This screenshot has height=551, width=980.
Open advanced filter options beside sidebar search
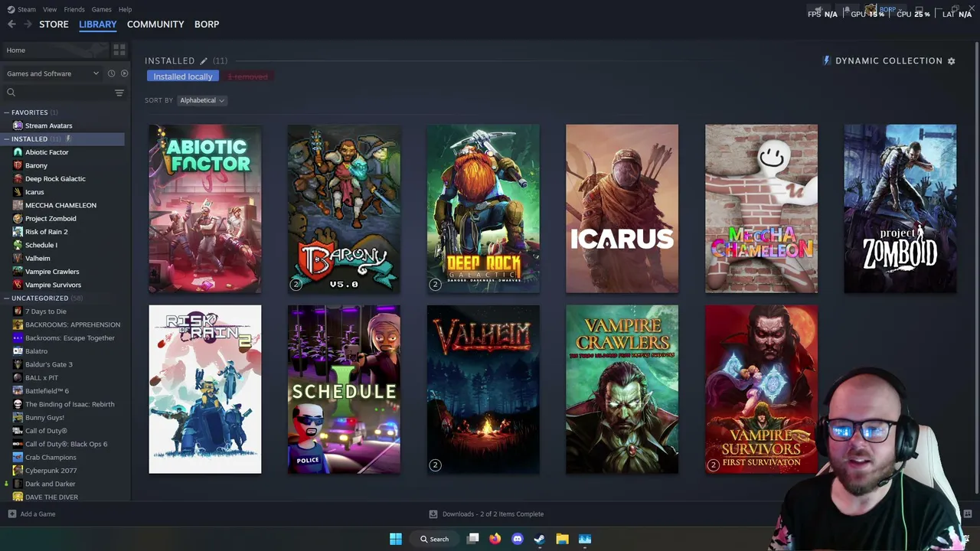pos(119,93)
